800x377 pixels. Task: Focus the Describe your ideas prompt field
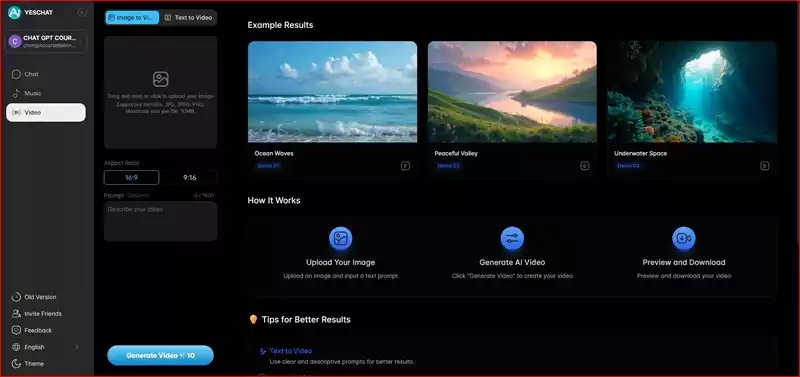[x=161, y=221]
